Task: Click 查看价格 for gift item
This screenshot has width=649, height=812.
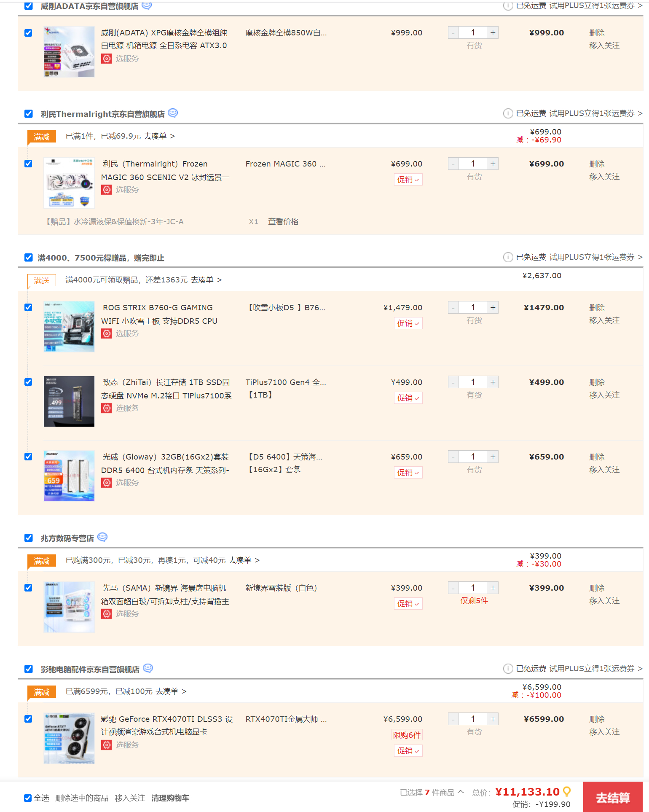Action: [283, 222]
